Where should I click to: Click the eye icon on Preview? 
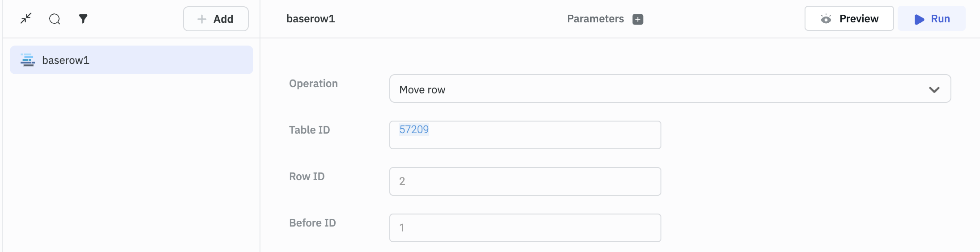(x=826, y=19)
